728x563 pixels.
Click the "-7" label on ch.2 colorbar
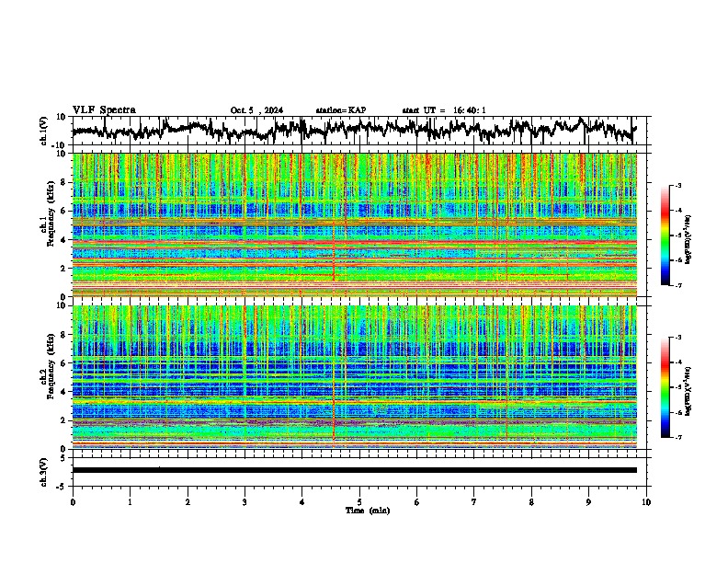(x=677, y=437)
